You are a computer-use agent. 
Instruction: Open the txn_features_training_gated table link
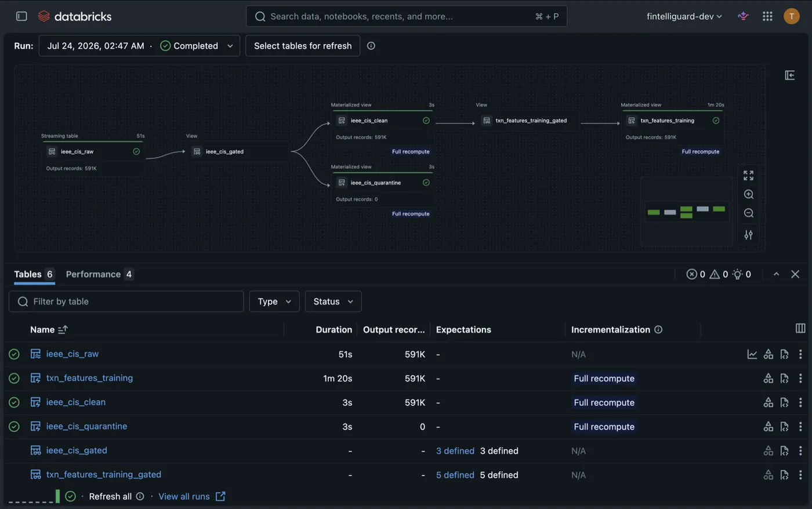pyautogui.click(x=104, y=474)
